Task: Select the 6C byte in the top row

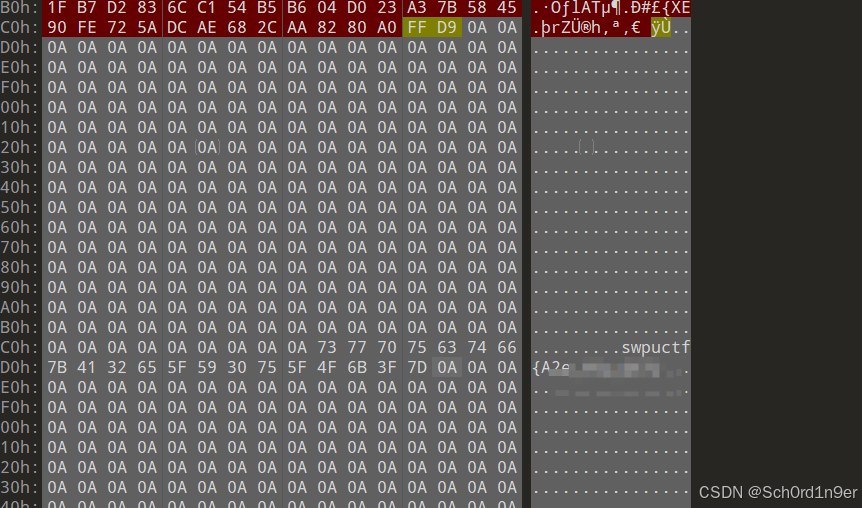Action: click(x=177, y=8)
